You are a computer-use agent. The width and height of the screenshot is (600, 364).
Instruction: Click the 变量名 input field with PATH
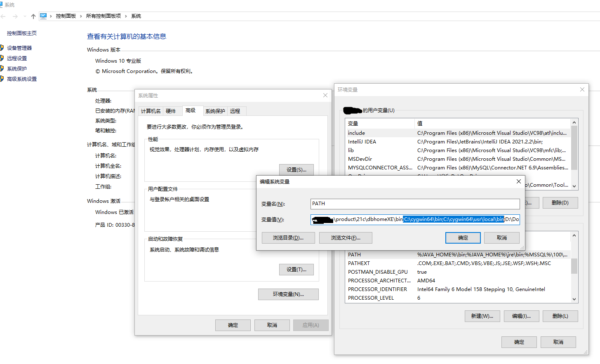(x=415, y=204)
